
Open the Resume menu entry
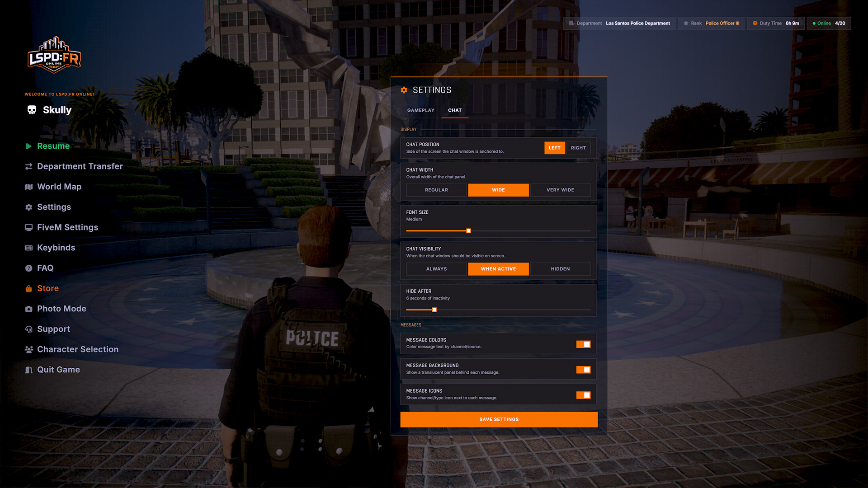tap(53, 146)
